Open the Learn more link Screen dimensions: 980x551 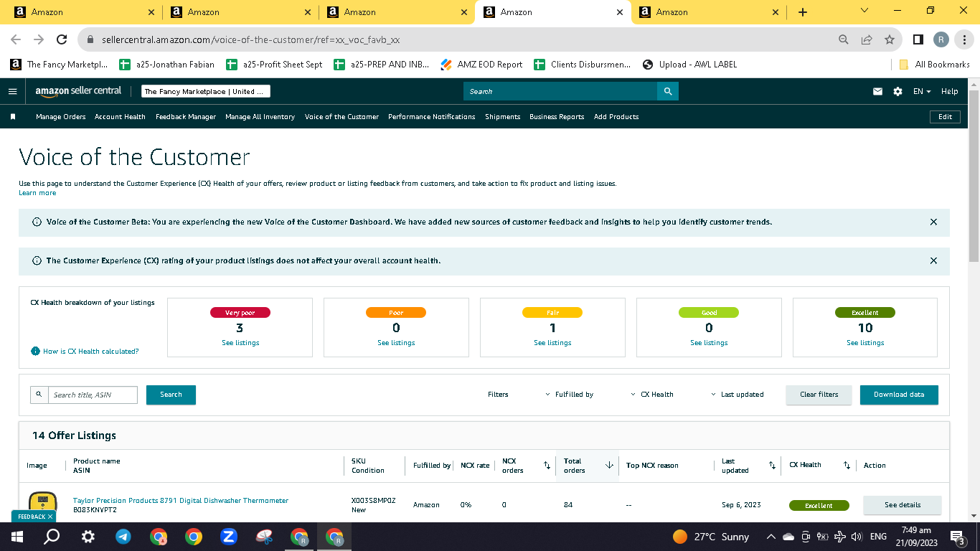tap(37, 193)
